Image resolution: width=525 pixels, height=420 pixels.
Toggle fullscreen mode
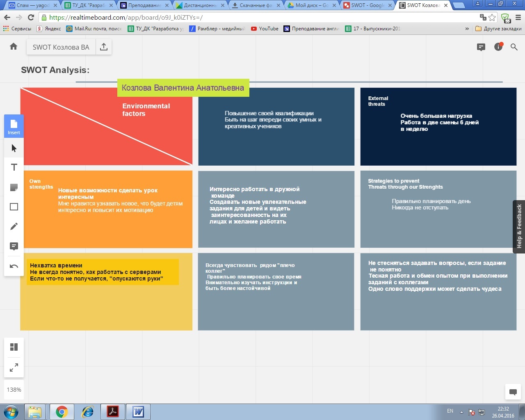[x=14, y=367]
